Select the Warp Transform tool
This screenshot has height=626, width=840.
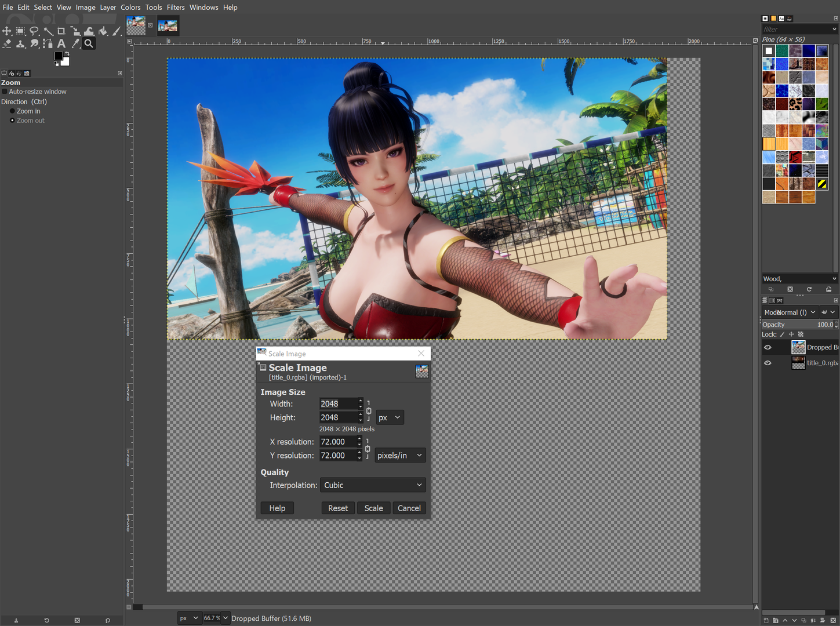(x=89, y=31)
